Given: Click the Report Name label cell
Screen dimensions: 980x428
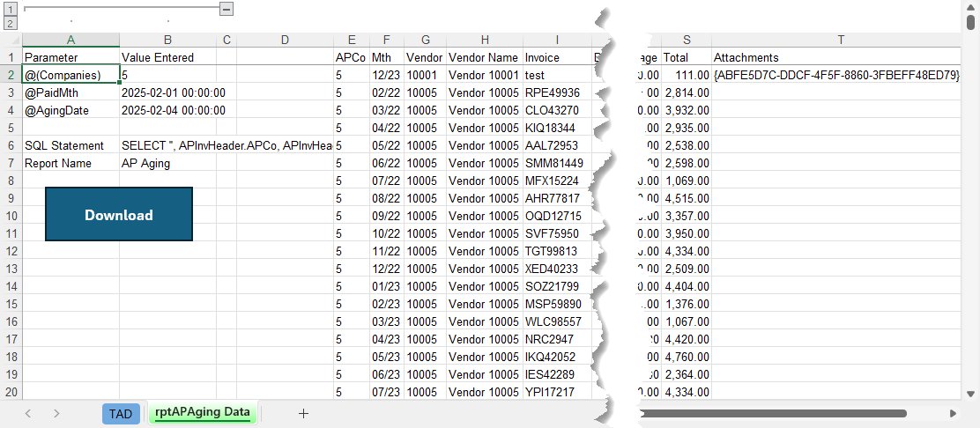Looking at the screenshot, I should coord(71,163).
